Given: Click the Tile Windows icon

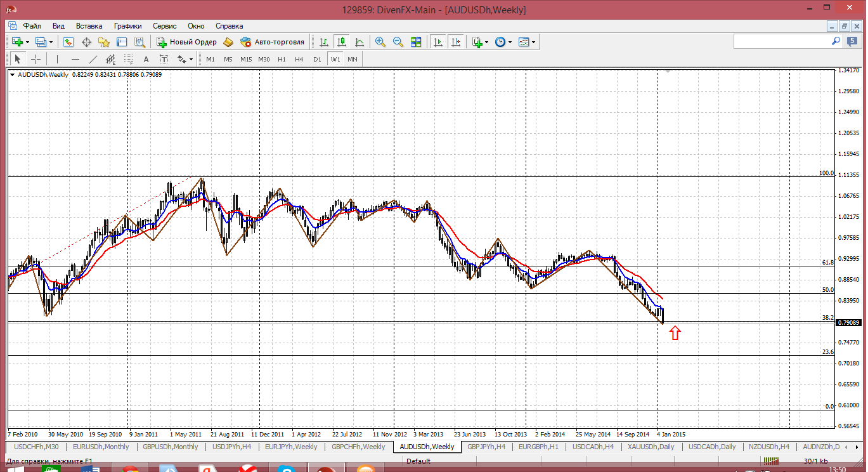Looking at the screenshot, I should click(x=416, y=42).
